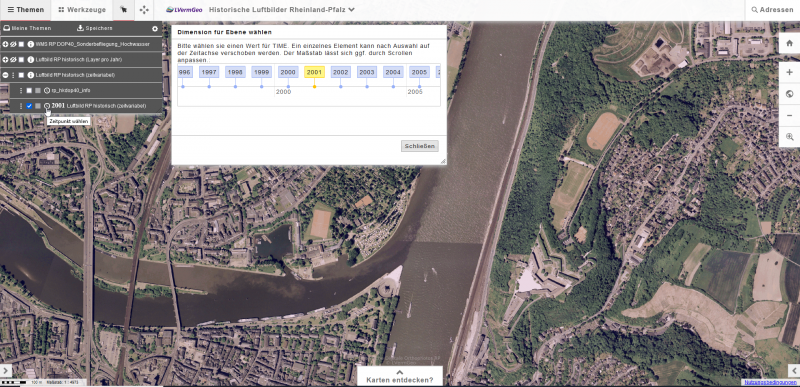Expand the WMS RP DOP40 Sonderbefliegung group
Image resolution: width=800 pixels, height=387 pixels.
(6, 44)
